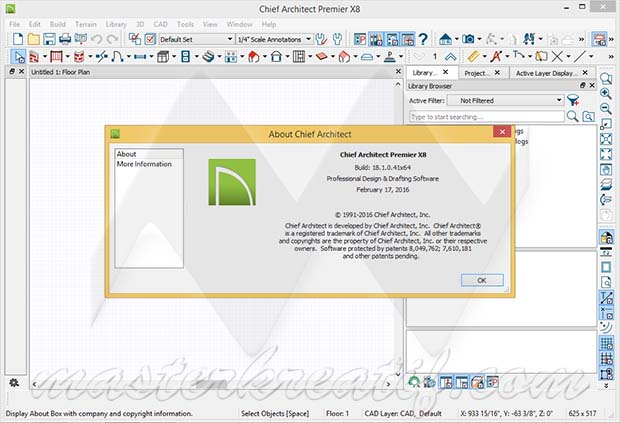
Task: Toggle the Reference Grid display button
Action: coord(606,343)
